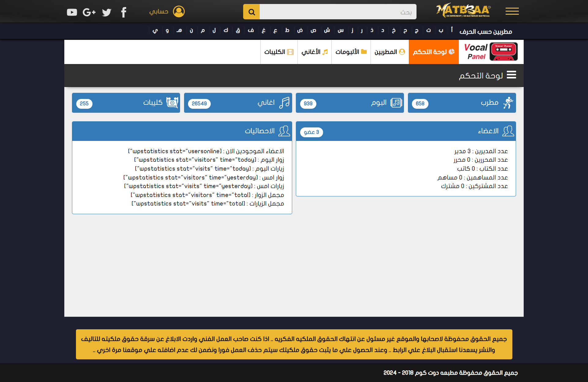Open the الألبومات tab
588x382 pixels.
pyautogui.click(x=351, y=52)
